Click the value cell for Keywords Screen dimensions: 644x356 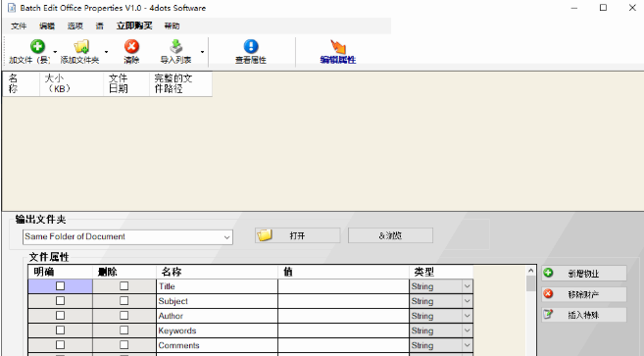point(343,331)
